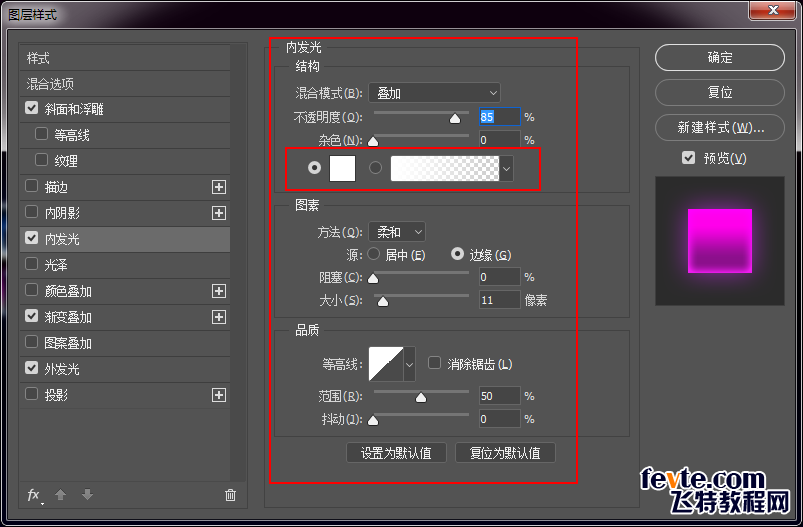Open white glow color swatch
803x527 pixels.
pos(342,168)
